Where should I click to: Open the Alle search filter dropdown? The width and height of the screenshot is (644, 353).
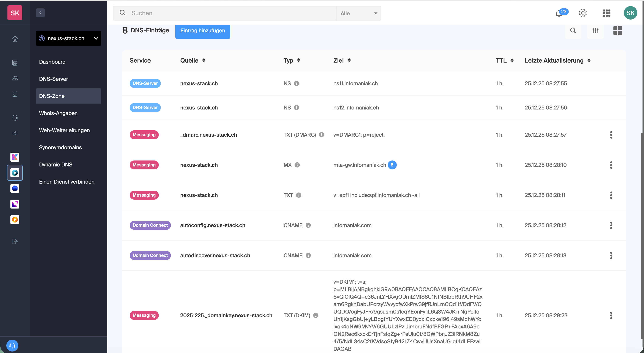coord(359,13)
